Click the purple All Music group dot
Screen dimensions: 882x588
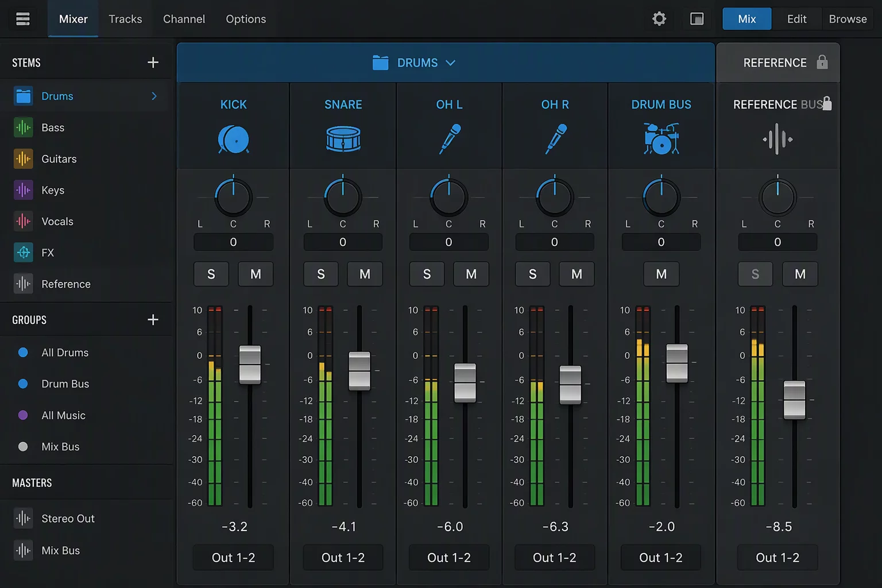click(x=23, y=415)
